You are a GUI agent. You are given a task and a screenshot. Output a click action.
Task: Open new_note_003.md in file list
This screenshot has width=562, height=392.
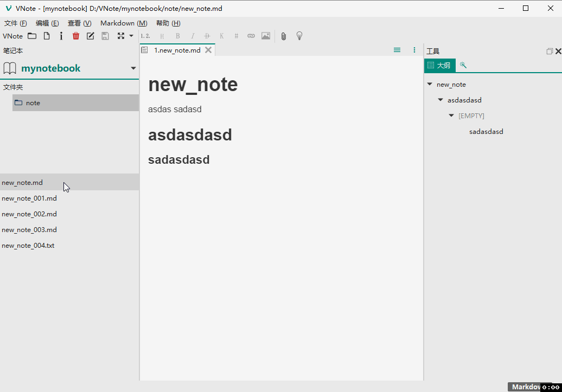[69, 230]
